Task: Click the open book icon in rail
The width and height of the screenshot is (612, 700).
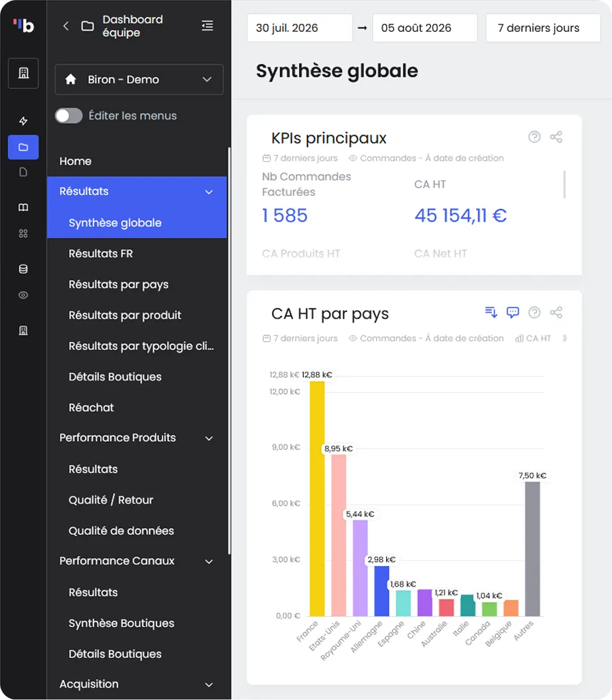Action: (x=23, y=207)
